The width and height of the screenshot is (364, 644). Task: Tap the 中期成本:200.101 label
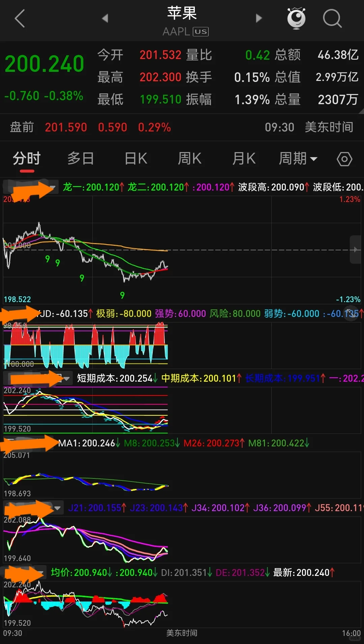[x=201, y=378]
